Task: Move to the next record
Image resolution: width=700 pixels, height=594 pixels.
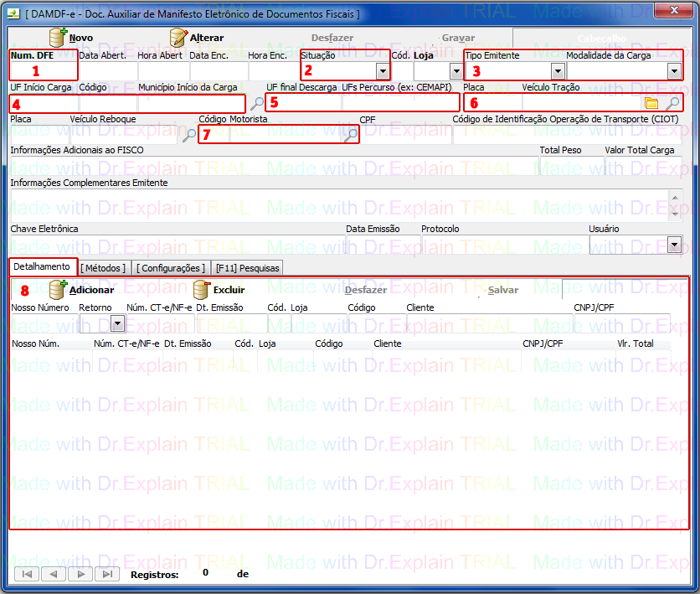Action: [x=80, y=574]
